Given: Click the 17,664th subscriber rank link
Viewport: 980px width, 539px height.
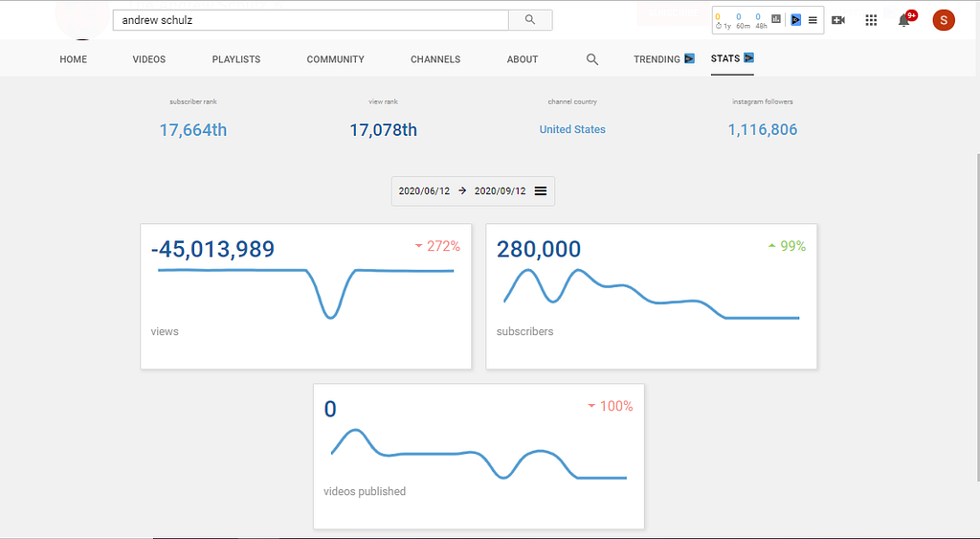Looking at the screenshot, I should (193, 130).
